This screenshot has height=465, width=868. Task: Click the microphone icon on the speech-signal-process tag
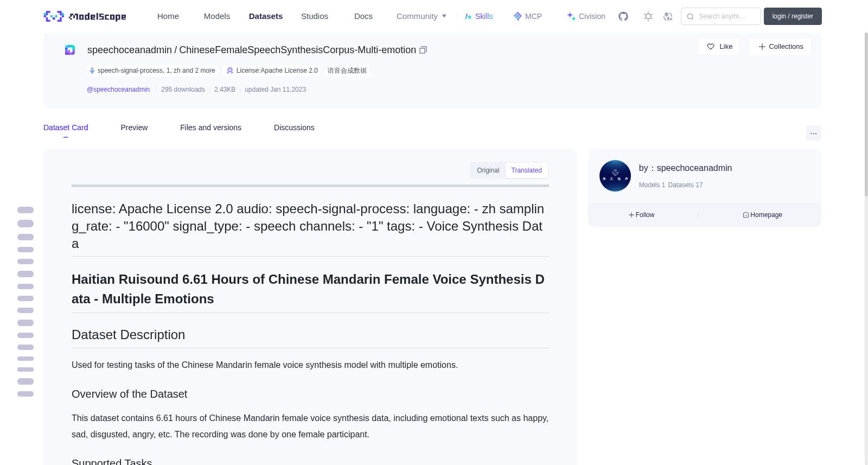click(x=92, y=71)
